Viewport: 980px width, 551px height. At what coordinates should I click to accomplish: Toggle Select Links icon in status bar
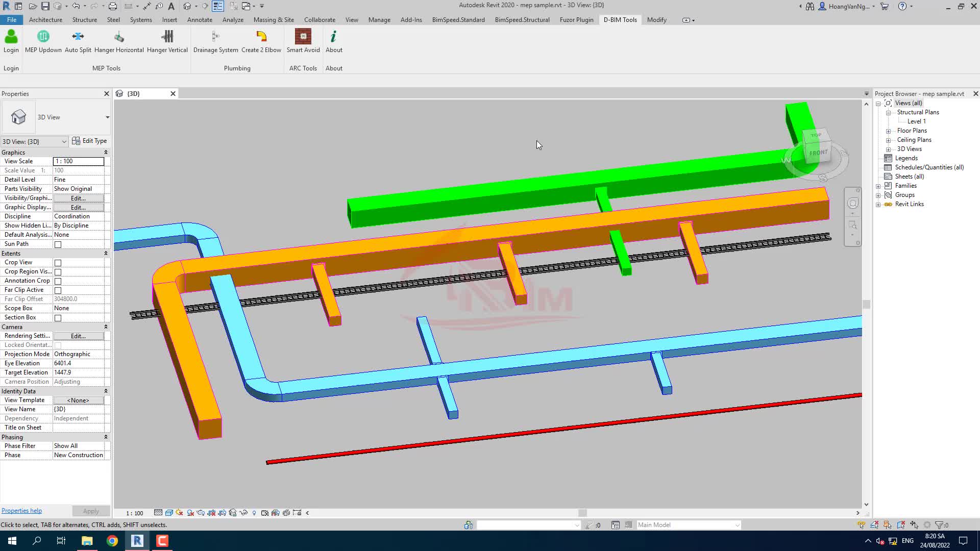861,525
